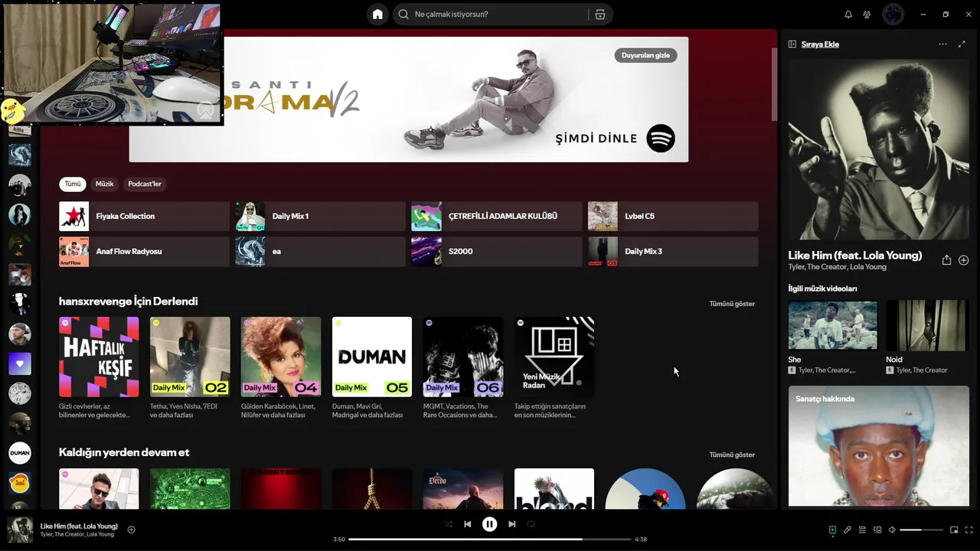Select the Tümü filter chip
The width and height of the screenshot is (980, 551).
click(x=73, y=184)
